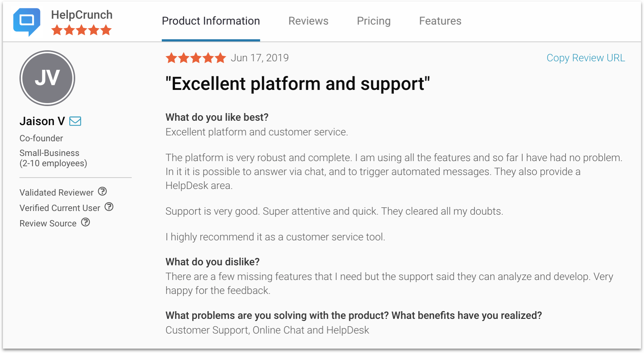Click the HelpCrunch header star rating
The width and height of the screenshot is (644, 353).
click(x=81, y=30)
